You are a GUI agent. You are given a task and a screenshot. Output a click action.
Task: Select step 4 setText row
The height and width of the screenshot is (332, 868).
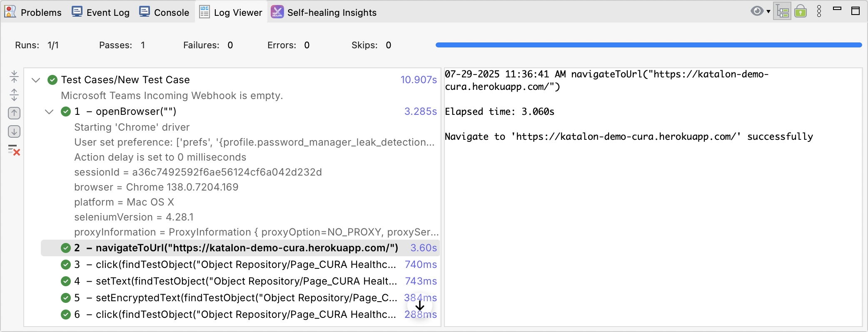[x=241, y=281]
